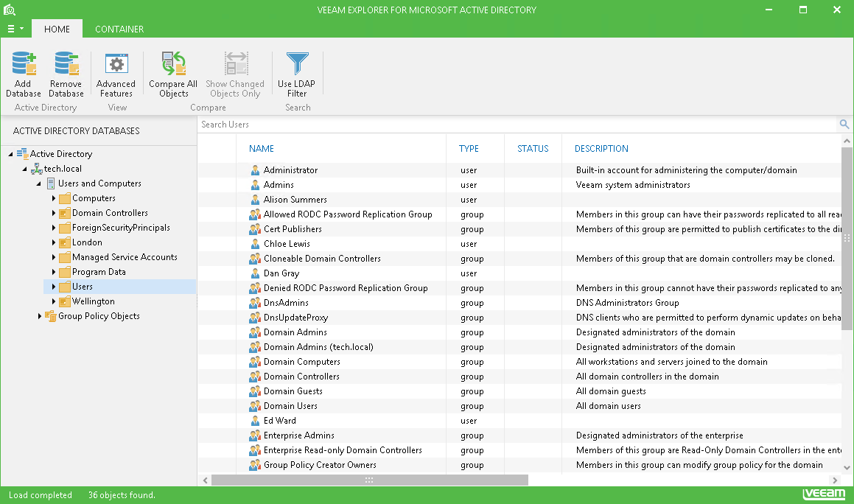Click the London folder icon in tree

pos(65,242)
